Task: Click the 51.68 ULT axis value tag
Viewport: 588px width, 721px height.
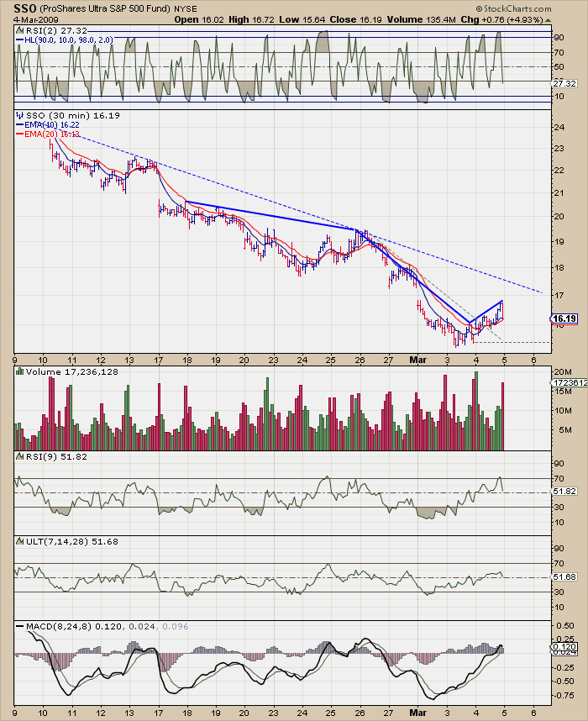Action: coord(564,576)
